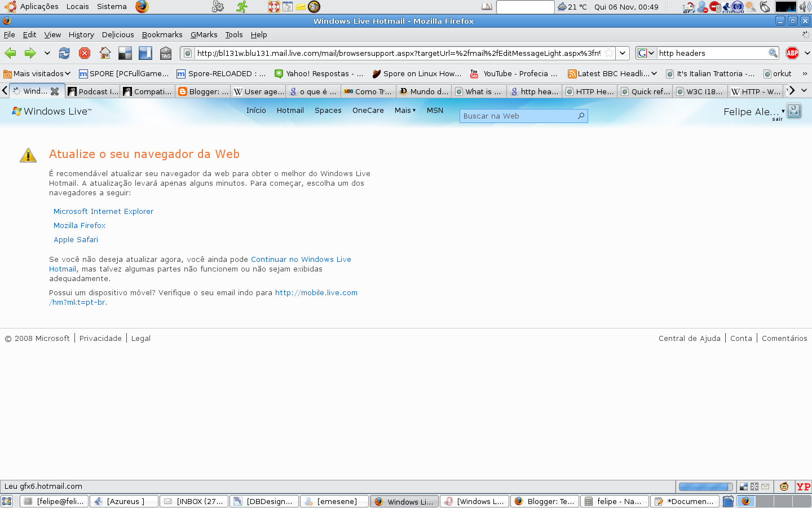
Task: Open the Tools menu
Action: 234,34
